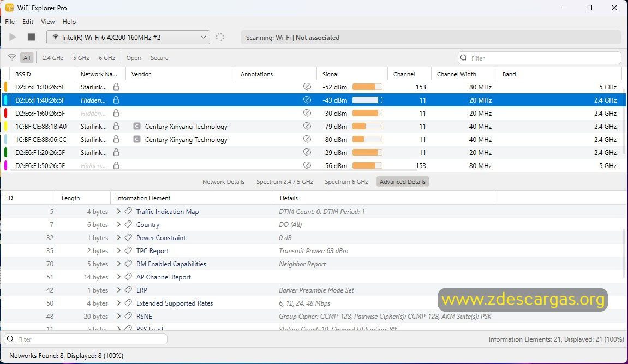Click the lock icon for D2:E6:F1:30:26:5F

116,86
